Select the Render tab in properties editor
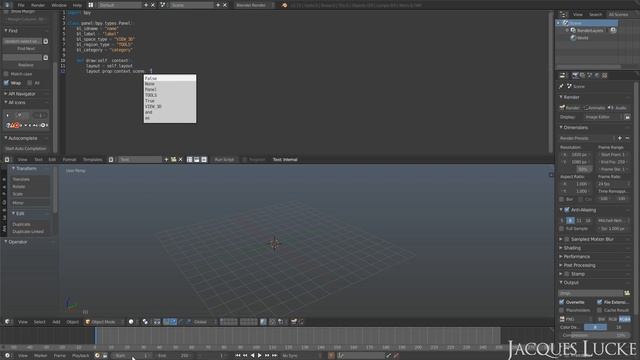 (x=575, y=75)
